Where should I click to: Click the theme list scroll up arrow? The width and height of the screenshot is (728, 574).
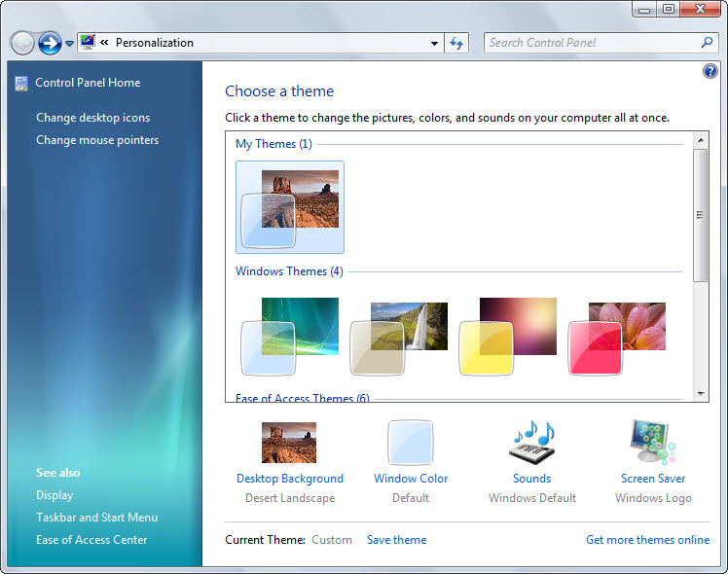701,140
